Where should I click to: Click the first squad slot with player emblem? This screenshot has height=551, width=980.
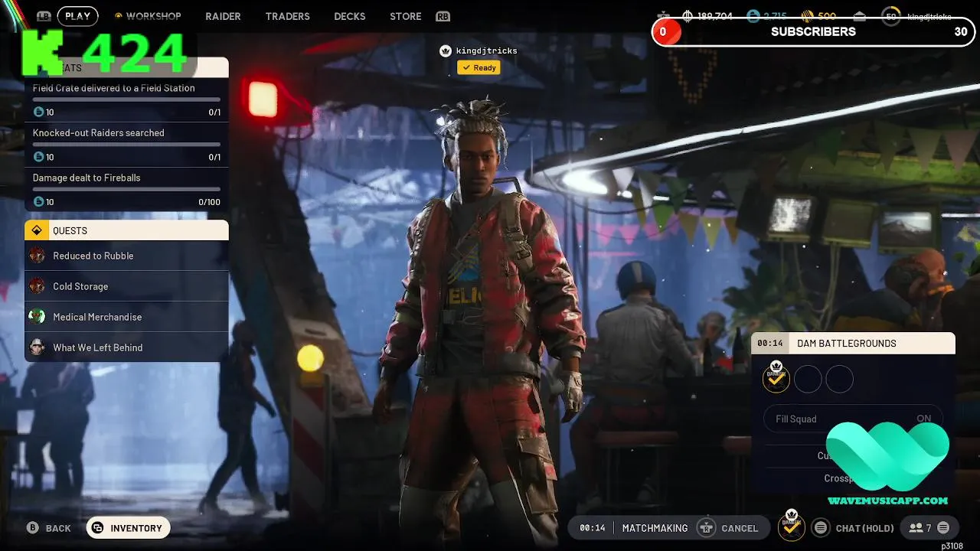(x=776, y=377)
